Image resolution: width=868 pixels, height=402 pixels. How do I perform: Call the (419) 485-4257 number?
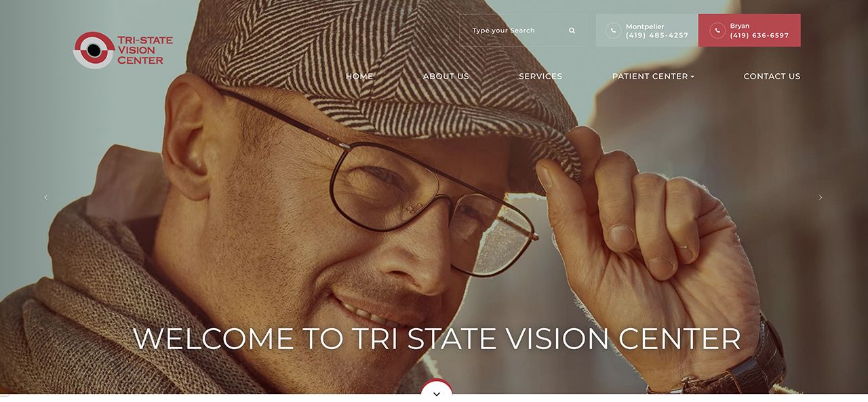(x=657, y=35)
